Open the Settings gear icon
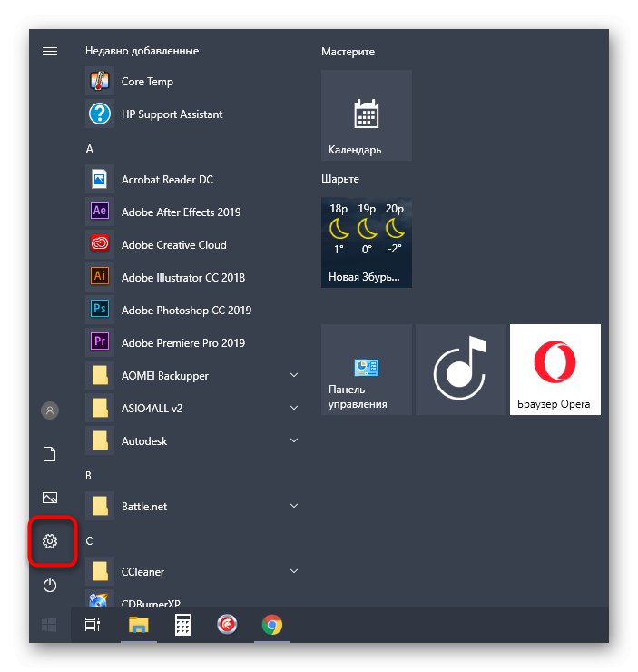 click(x=50, y=541)
